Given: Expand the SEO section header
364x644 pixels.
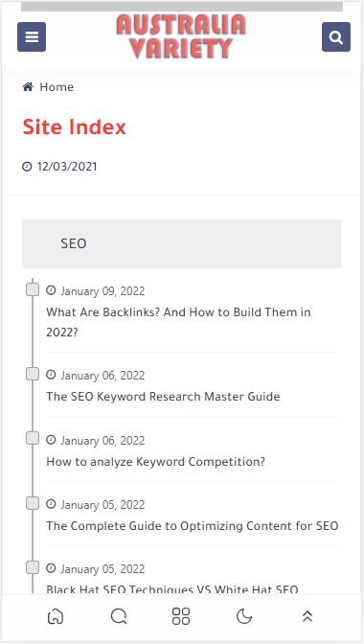Looking at the screenshot, I should [x=181, y=243].
